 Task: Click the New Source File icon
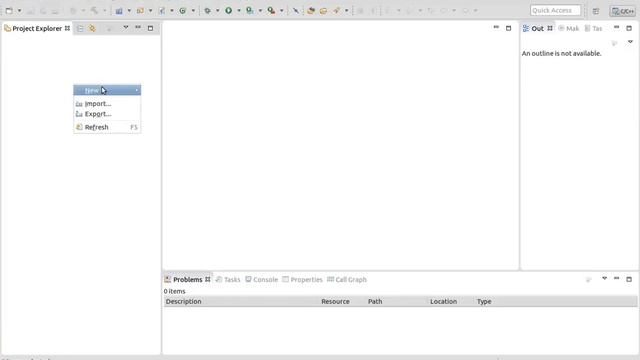[162, 11]
